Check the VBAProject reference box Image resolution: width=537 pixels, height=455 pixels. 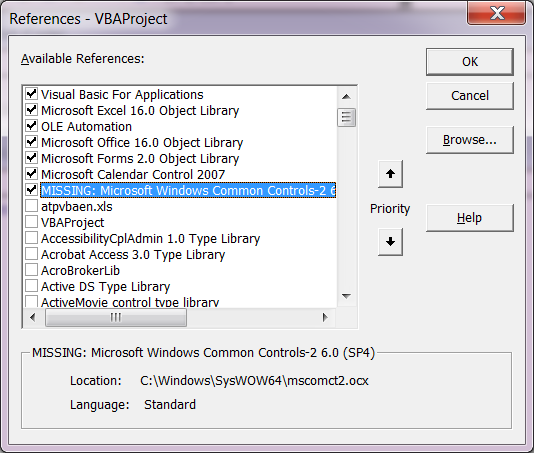point(32,222)
